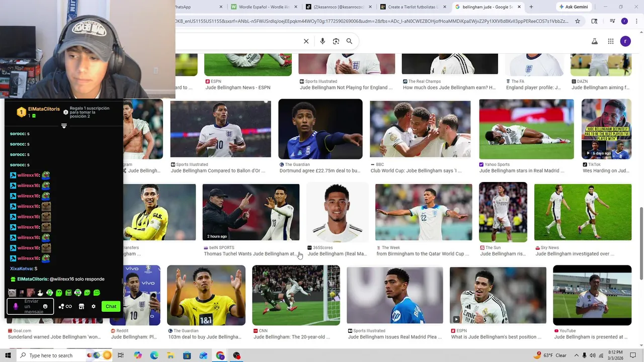Open The Week Qatar World Cup image
The height and width of the screenshot is (362, 644).
coord(424,212)
